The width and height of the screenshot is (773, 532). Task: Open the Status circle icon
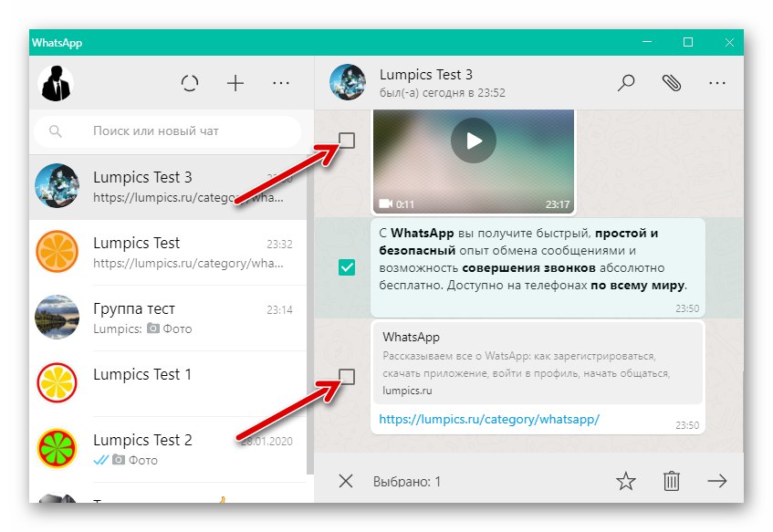[190, 83]
